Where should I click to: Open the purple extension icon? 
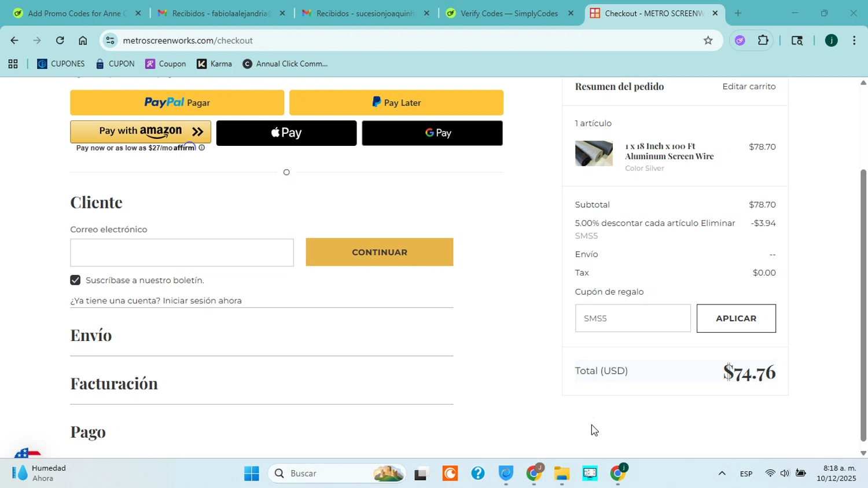[740, 41]
